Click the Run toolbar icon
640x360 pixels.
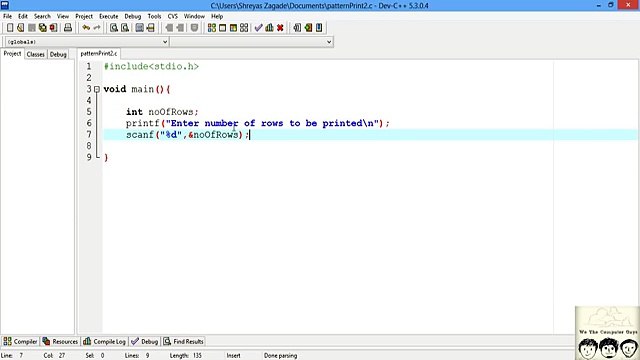coord(222,28)
